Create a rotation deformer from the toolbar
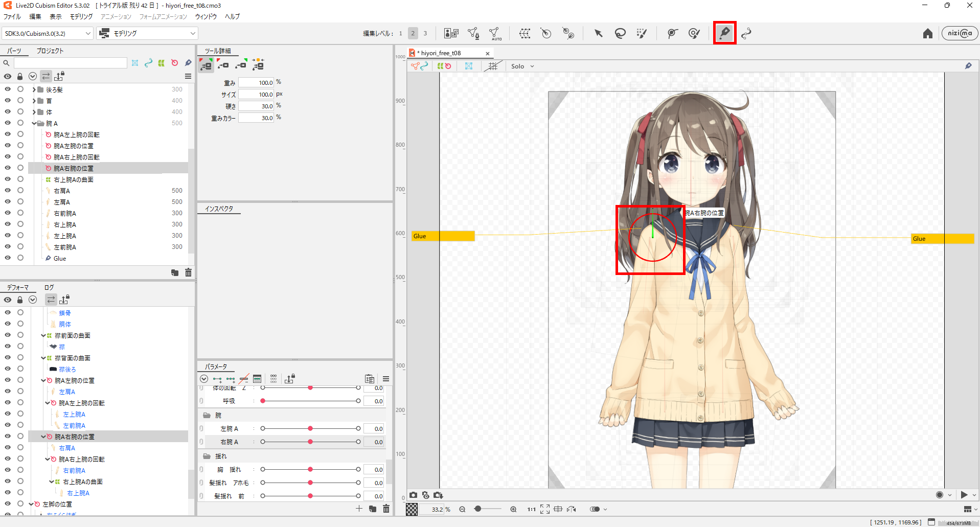 546,34
